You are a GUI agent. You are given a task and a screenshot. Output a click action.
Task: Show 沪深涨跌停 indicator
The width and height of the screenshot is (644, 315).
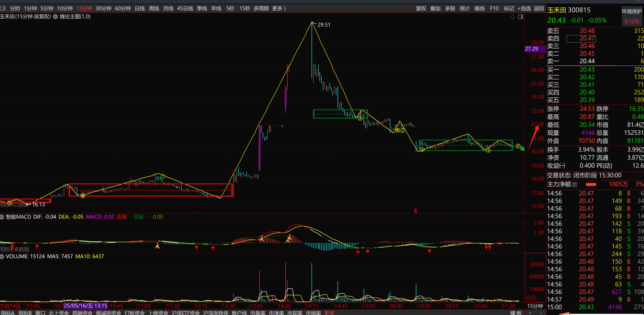[216, 313]
